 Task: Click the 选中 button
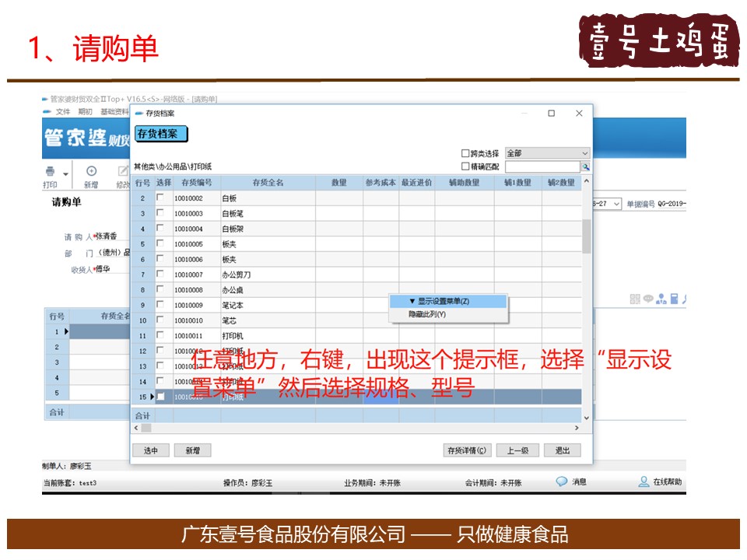[x=151, y=450]
